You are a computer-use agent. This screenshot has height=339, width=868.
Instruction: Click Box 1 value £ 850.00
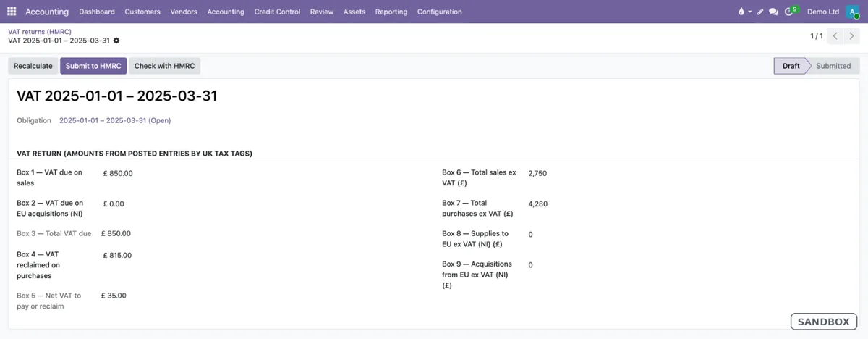(x=118, y=173)
